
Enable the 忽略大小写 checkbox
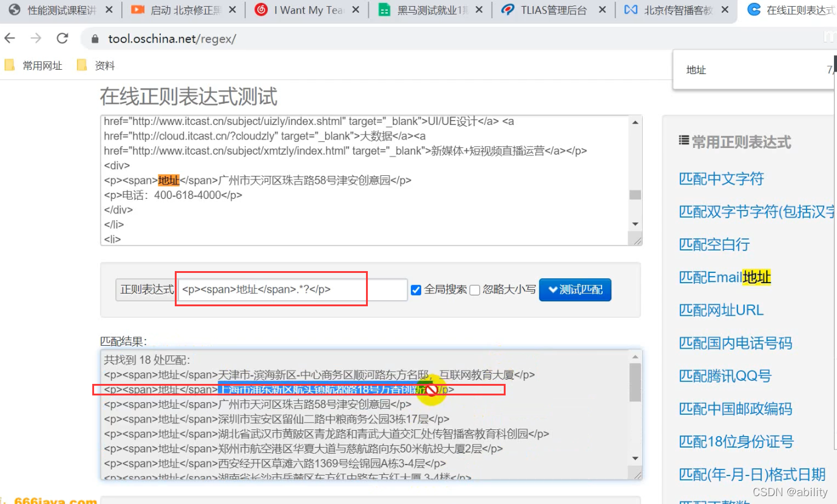pos(475,290)
